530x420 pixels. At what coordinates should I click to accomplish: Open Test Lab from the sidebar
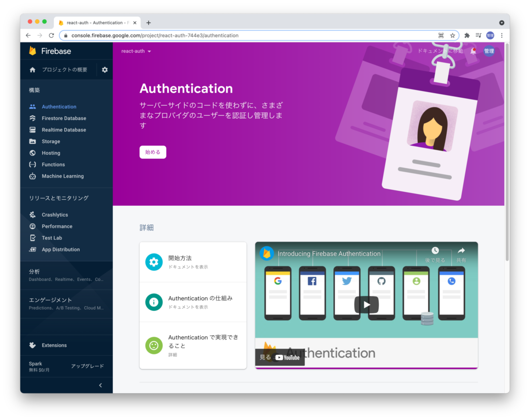(x=52, y=237)
